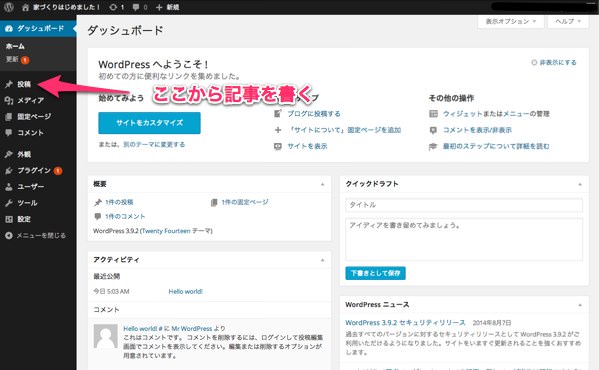599x370 pixels.
Task: Click the 外観 paintbrush icon
Action: tap(9, 154)
